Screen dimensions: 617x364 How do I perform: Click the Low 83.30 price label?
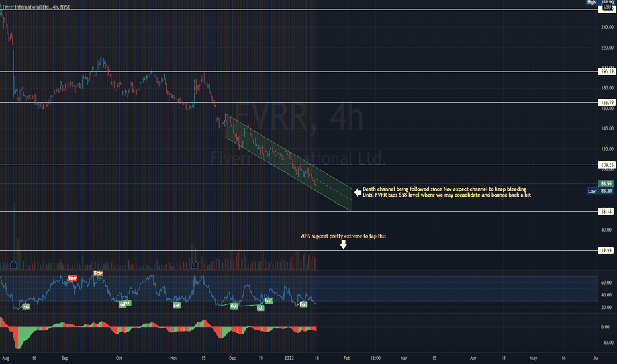[600, 191]
